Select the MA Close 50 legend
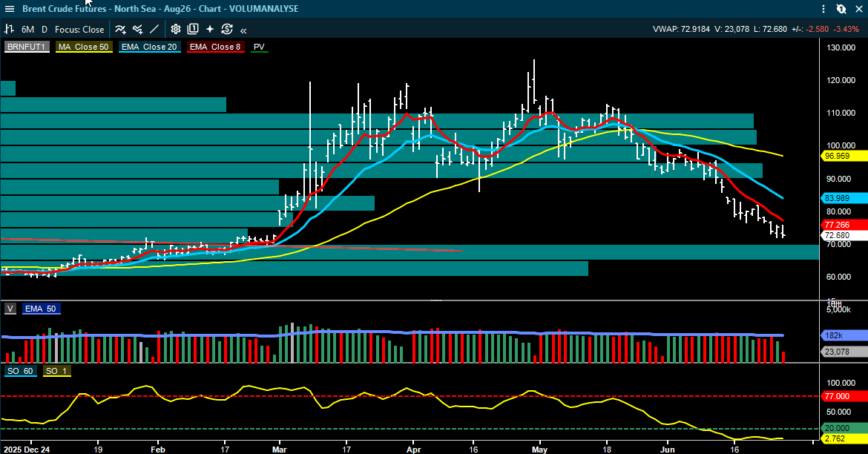868x454 pixels. [x=84, y=47]
